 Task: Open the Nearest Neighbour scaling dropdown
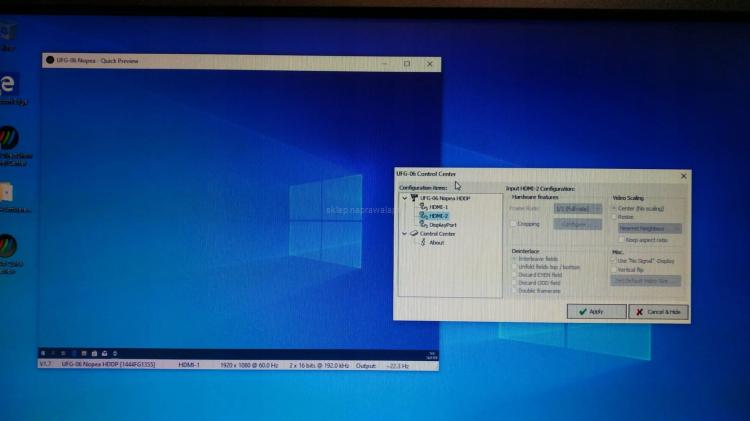(x=650, y=229)
